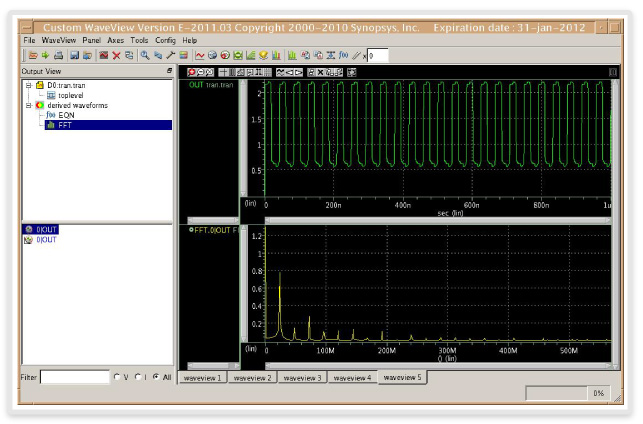Click the save disk icon
Screen dimensions: 643x424
tap(73, 55)
